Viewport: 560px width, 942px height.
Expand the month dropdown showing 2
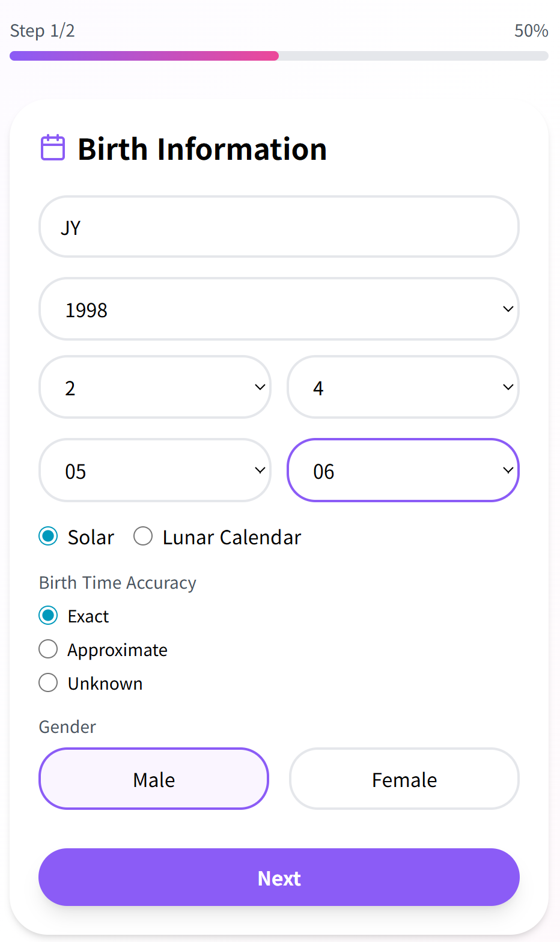(x=154, y=387)
